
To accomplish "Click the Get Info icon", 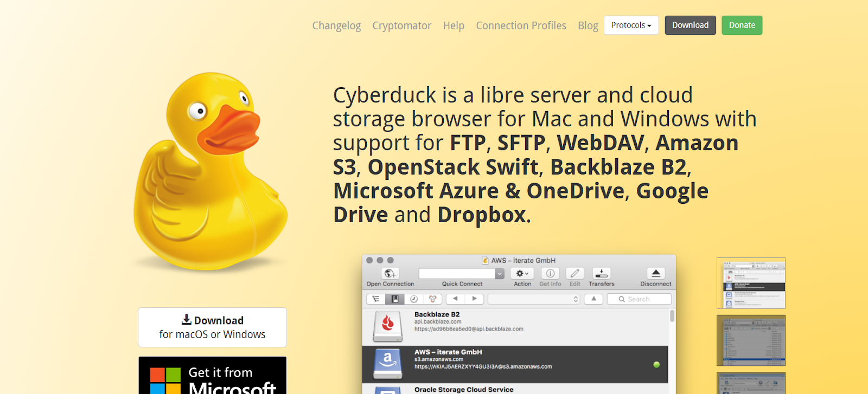I will click(x=550, y=274).
